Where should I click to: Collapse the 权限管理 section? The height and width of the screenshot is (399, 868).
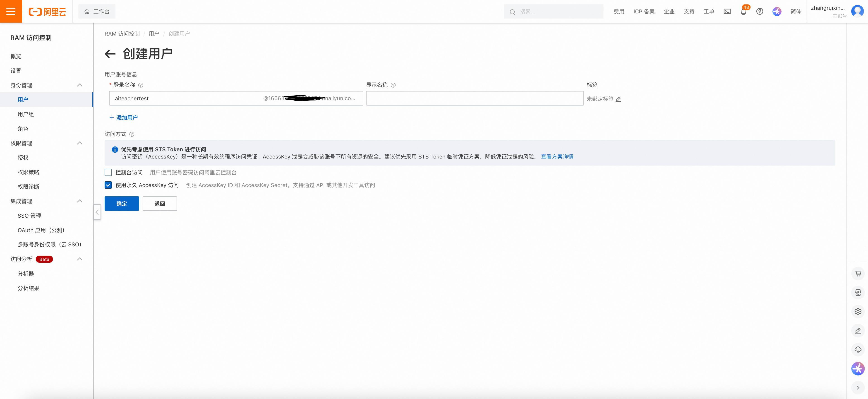pos(79,143)
